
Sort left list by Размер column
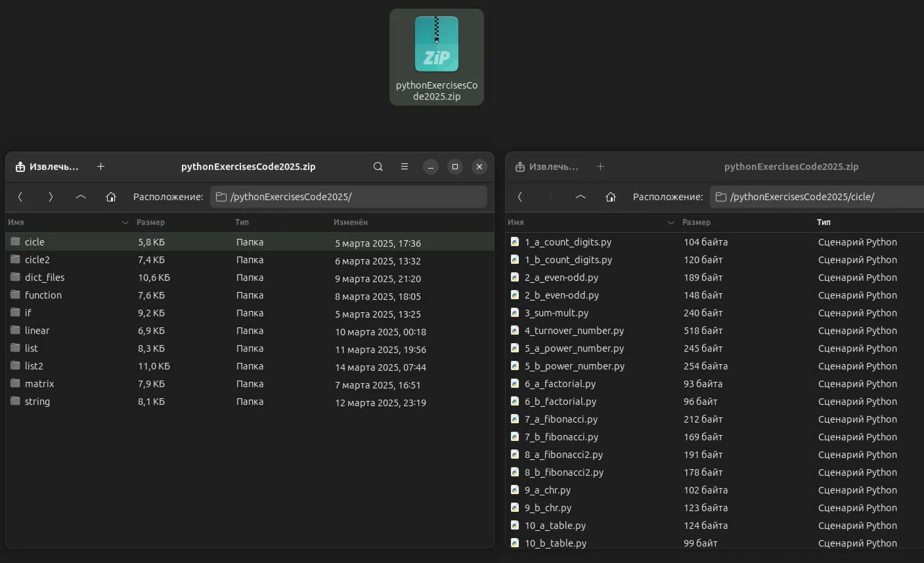[151, 222]
